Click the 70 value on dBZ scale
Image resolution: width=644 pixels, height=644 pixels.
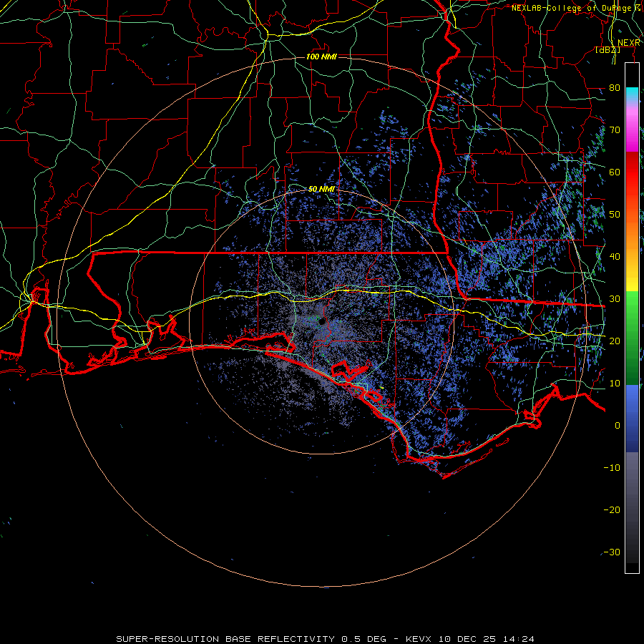pos(615,130)
